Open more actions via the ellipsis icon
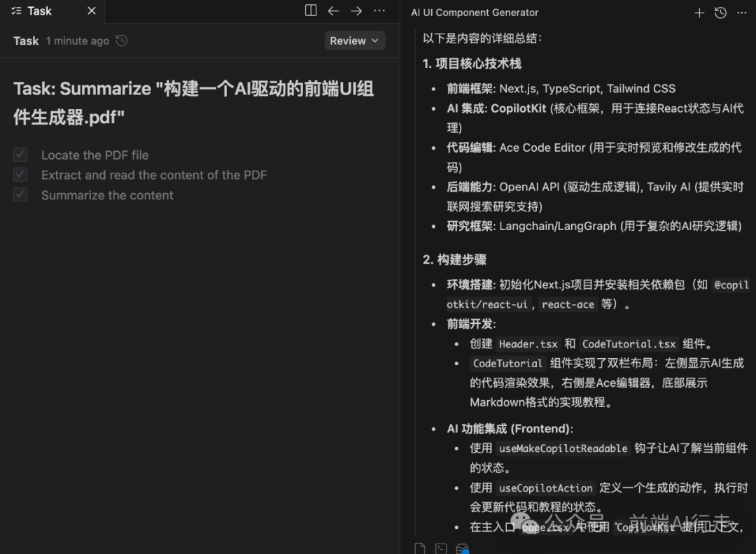This screenshot has height=554, width=756. point(379,10)
